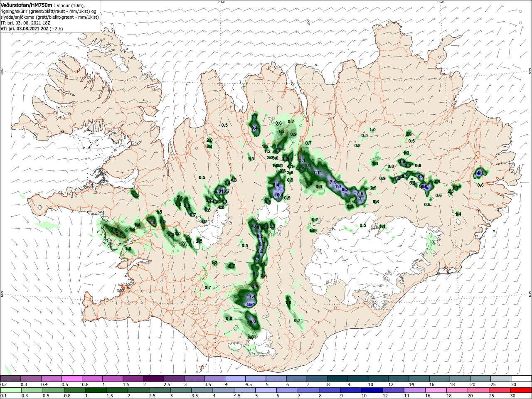532x399 pixels.
Task: Click the 4.6 precipitation value on the map
Action: click(x=255, y=226)
